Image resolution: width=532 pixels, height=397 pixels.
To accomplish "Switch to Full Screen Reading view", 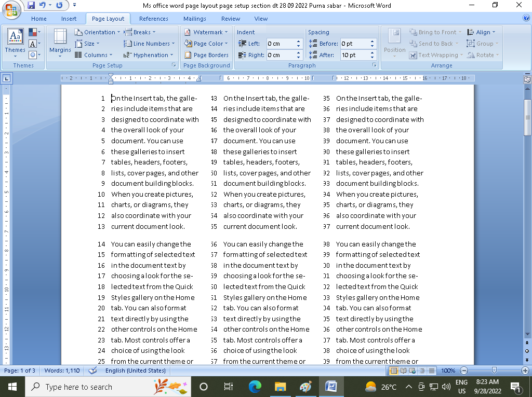I will tap(403, 371).
